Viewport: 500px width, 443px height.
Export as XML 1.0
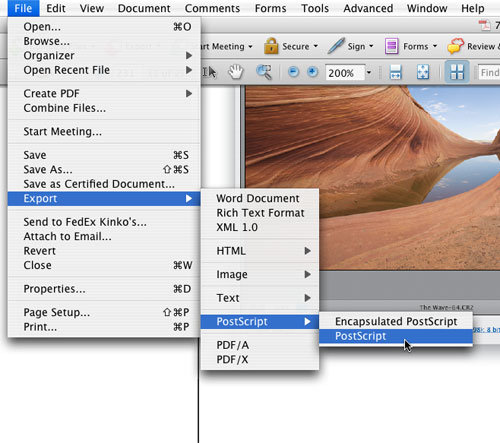[x=260, y=227]
